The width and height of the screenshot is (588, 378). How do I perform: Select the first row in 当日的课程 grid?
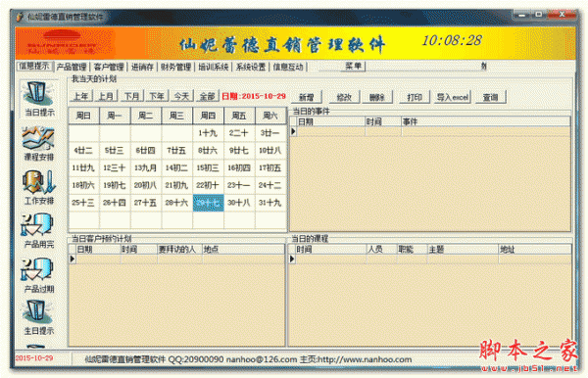tap(430, 259)
